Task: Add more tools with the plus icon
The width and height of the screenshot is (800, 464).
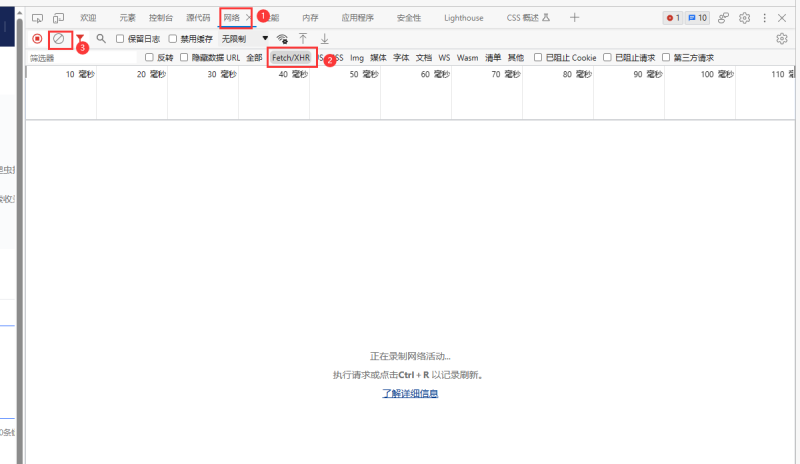Action: 574,18
